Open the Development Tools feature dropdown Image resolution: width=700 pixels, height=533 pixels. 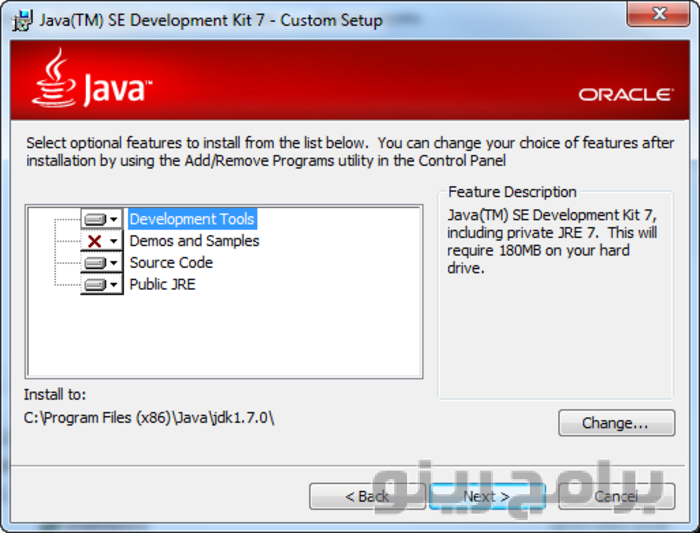point(101,219)
